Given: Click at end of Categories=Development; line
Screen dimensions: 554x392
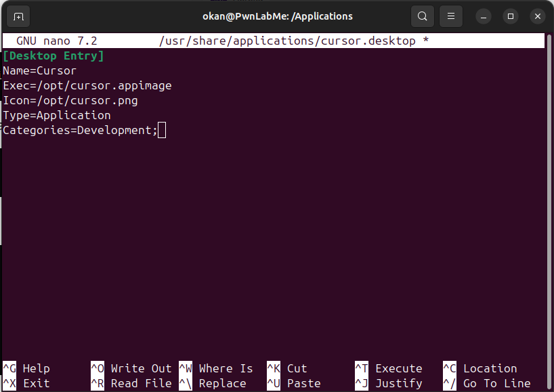Looking at the screenshot, I should [161, 130].
